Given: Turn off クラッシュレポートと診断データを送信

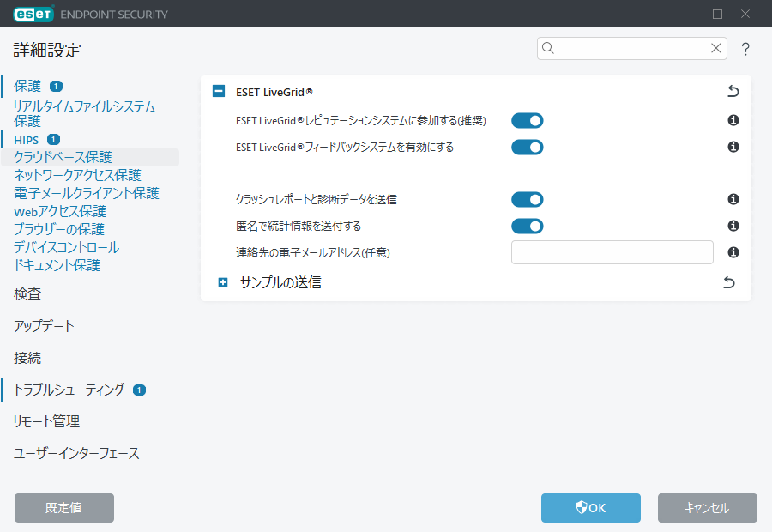Looking at the screenshot, I should coord(527,199).
